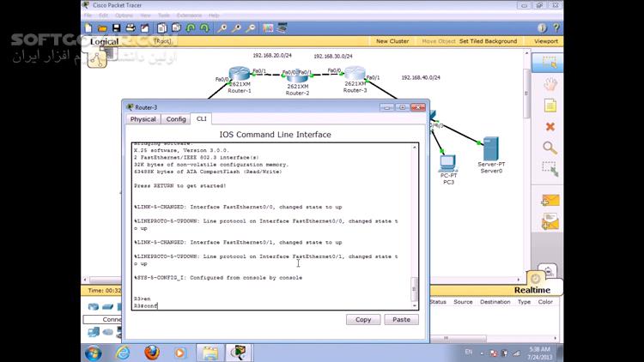Open Firefox from the taskbar

pyautogui.click(x=151, y=353)
